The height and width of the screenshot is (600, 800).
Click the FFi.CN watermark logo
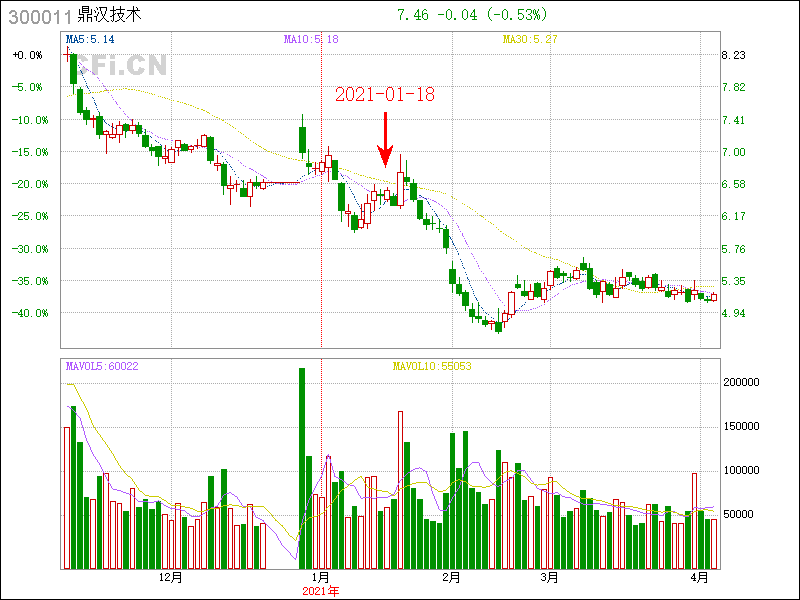tap(120, 64)
